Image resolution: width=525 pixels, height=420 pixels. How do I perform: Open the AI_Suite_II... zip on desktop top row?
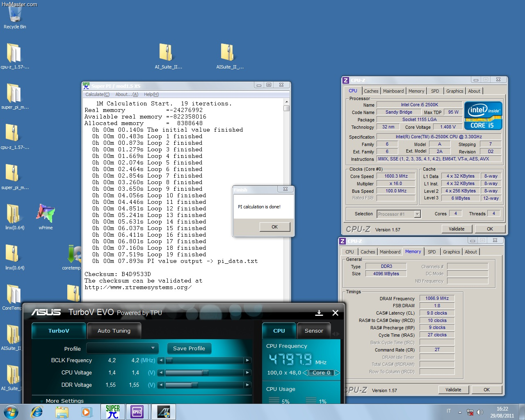pos(168,56)
